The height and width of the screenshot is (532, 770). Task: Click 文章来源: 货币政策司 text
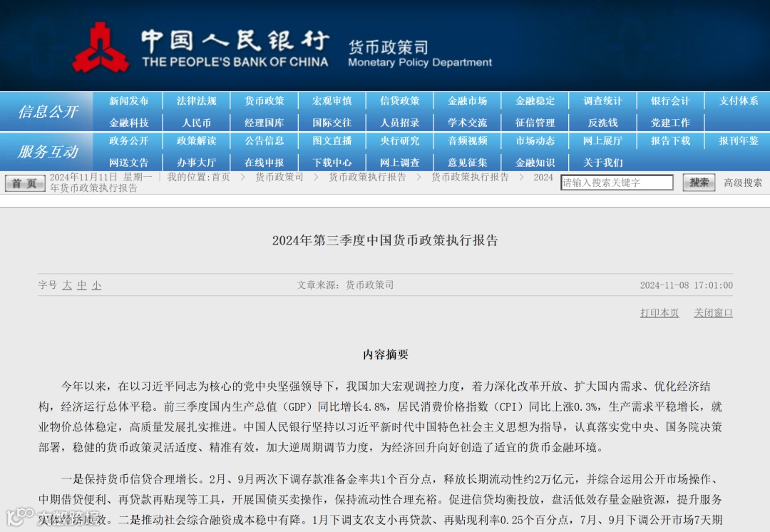tap(345, 285)
